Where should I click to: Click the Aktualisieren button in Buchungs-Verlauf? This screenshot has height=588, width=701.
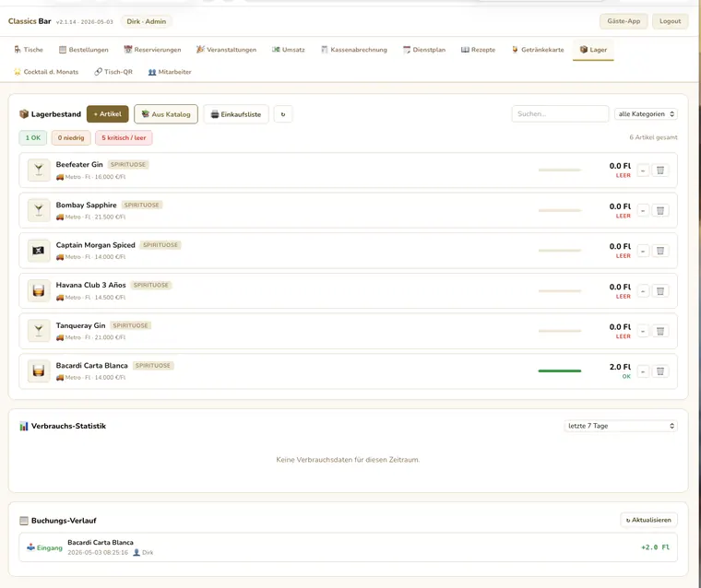click(648, 520)
